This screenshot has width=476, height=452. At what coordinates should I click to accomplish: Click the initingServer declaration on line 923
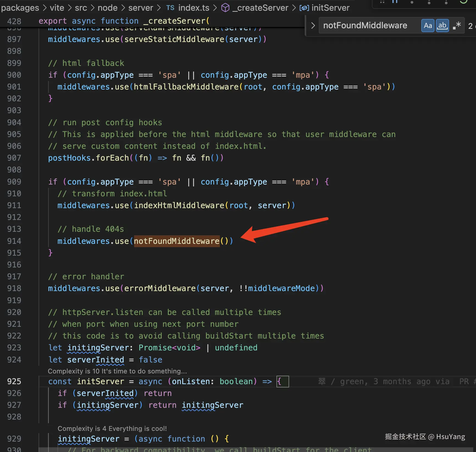coord(98,348)
